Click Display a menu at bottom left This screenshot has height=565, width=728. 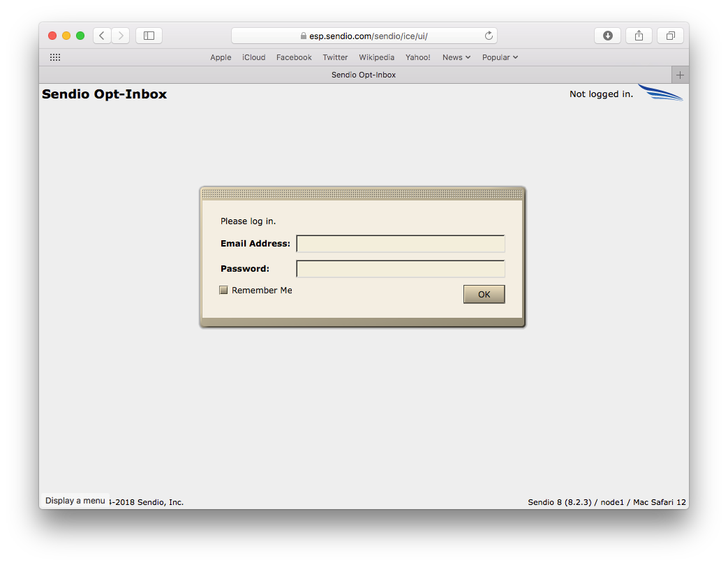75,500
